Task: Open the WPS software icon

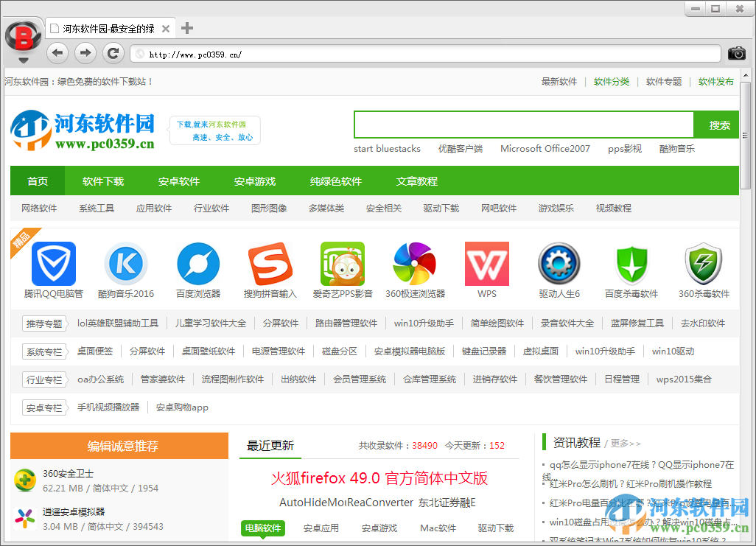Action: pos(486,264)
